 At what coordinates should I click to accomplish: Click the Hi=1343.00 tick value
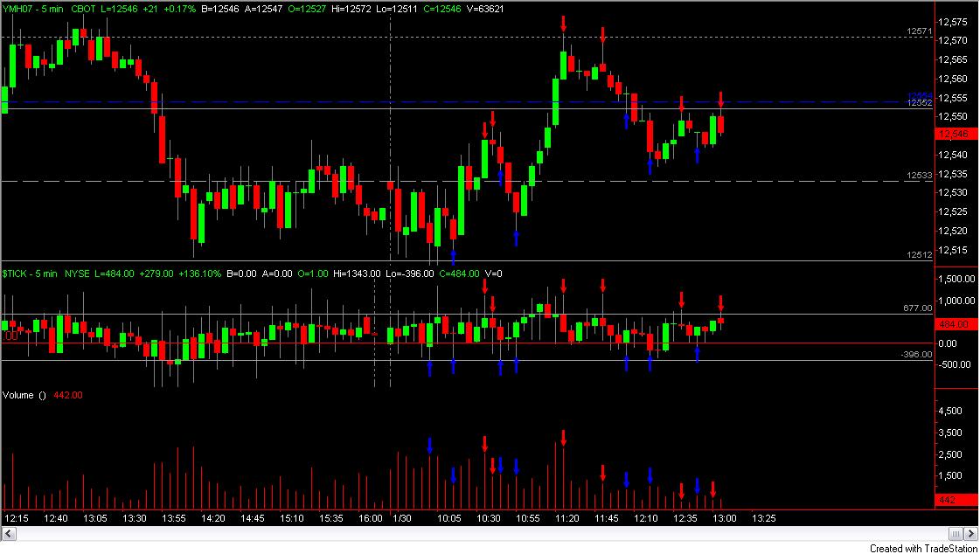coord(357,274)
